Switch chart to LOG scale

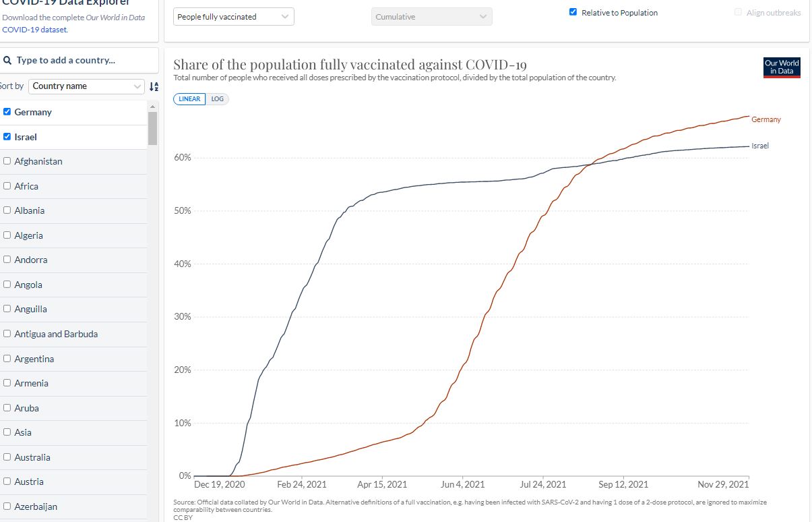pos(217,98)
